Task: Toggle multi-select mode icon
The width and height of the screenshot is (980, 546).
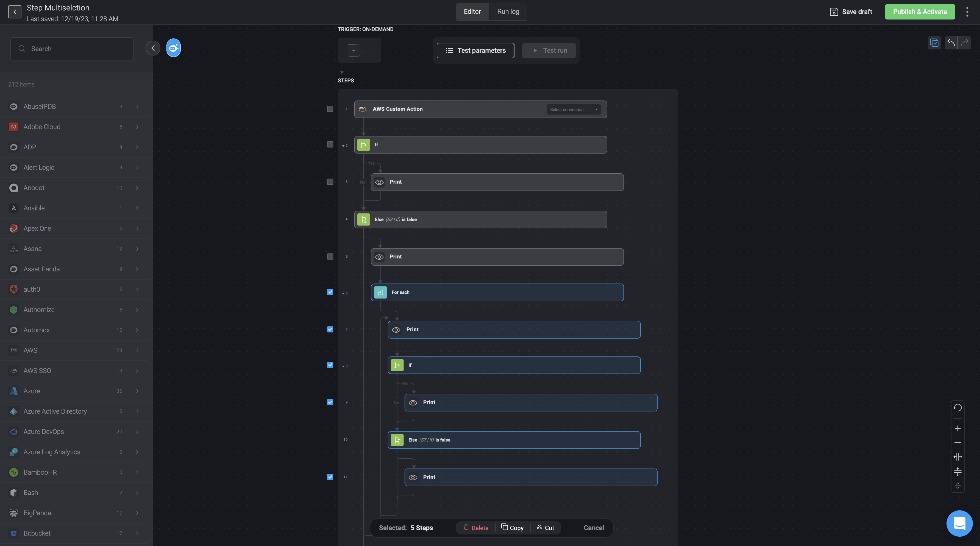Action: pos(934,43)
